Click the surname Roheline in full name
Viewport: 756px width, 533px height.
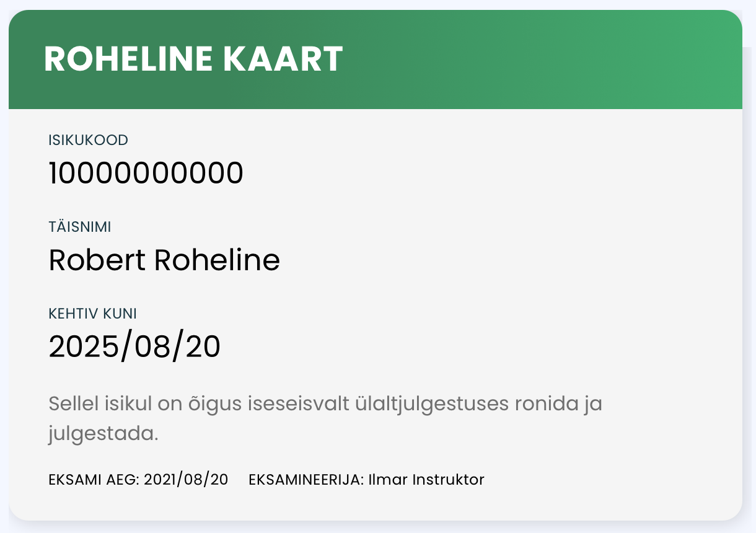[217, 260]
